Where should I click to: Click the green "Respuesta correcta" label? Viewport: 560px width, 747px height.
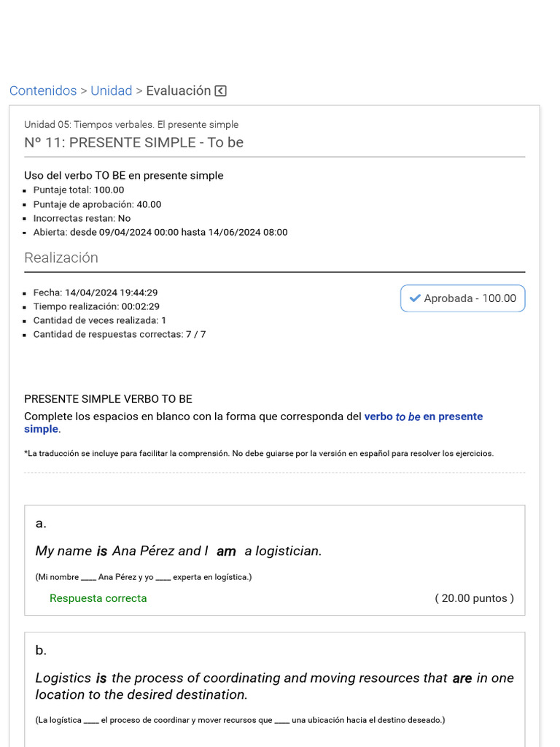[x=98, y=598]
